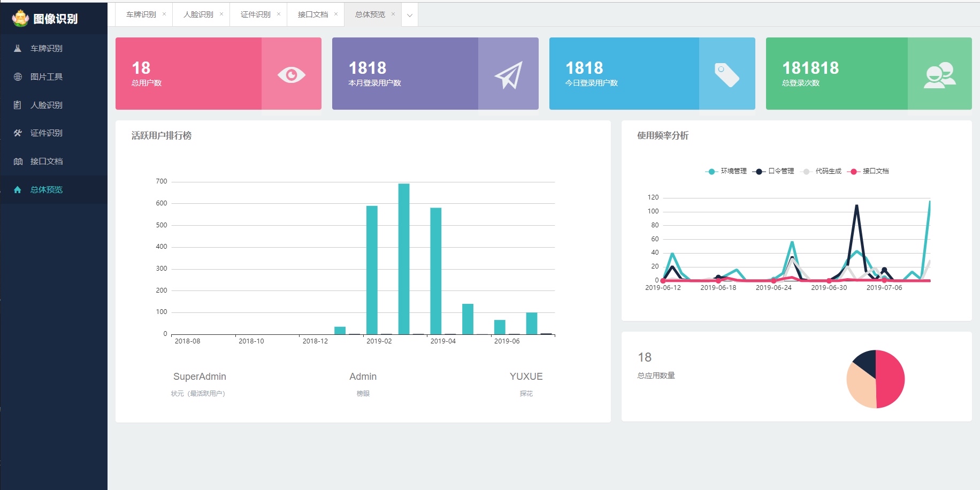Toggle the 口令管理 legend series

pyautogui.click(x=774, y=171)
